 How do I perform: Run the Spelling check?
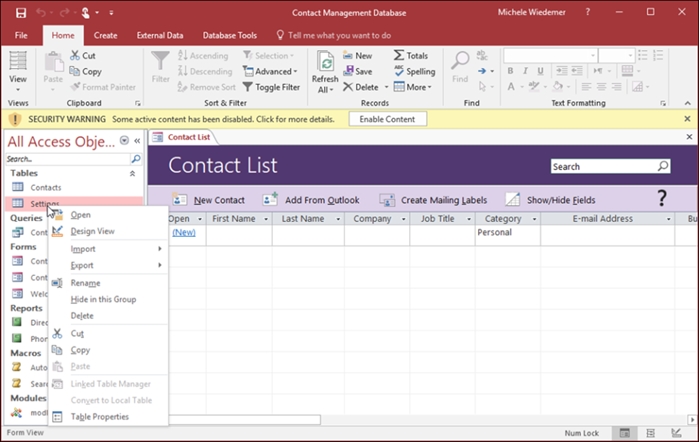coord(415,71)
